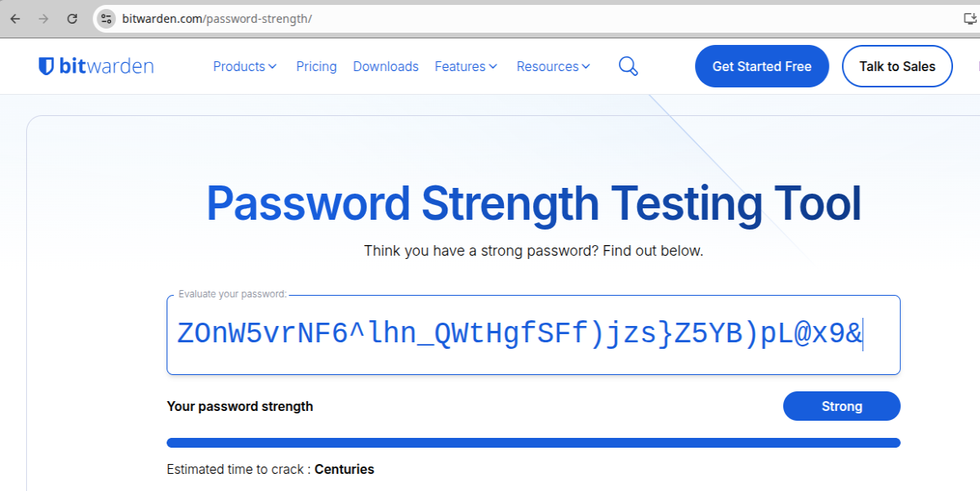Expand the Products menu
980x491 pixels.
(245, 66)
